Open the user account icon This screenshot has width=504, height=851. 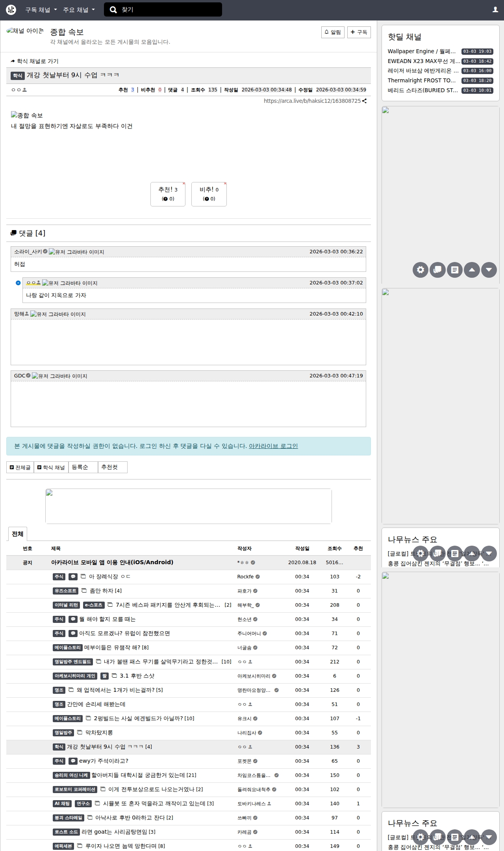point(495,10)
